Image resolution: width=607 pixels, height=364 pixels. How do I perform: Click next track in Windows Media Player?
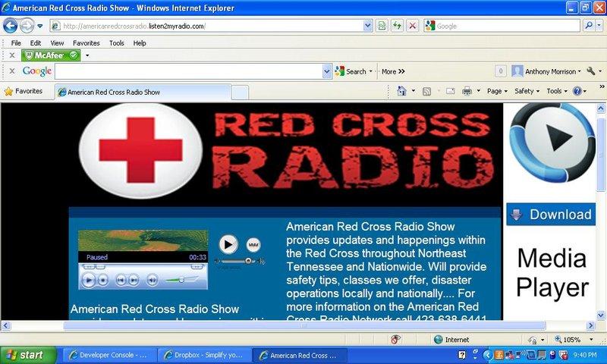(134, 279)
